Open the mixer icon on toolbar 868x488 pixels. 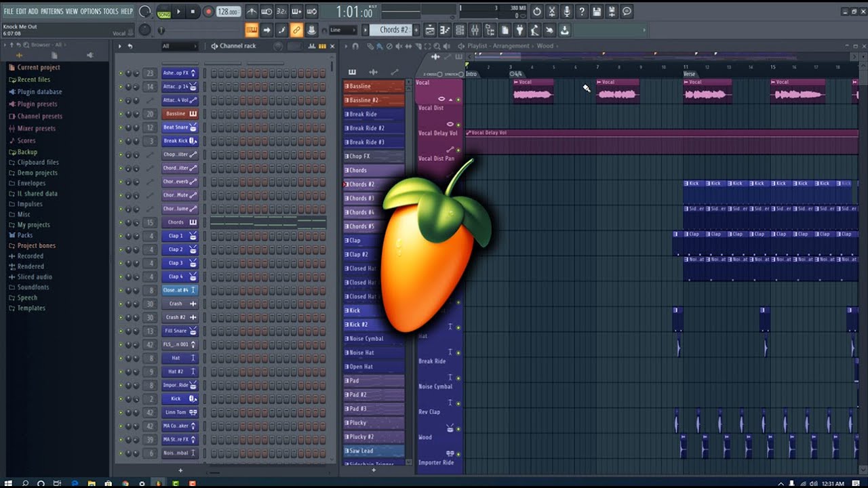[x=475, y=30]
